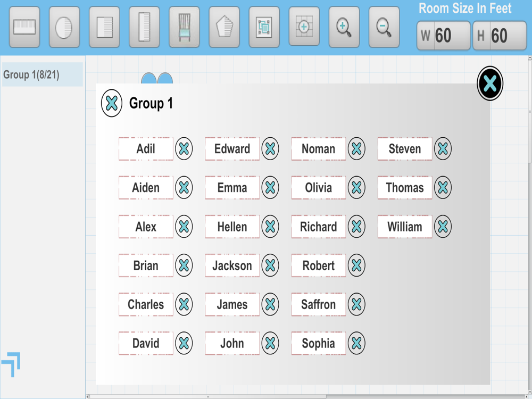Remove Richard from the group

356,226
